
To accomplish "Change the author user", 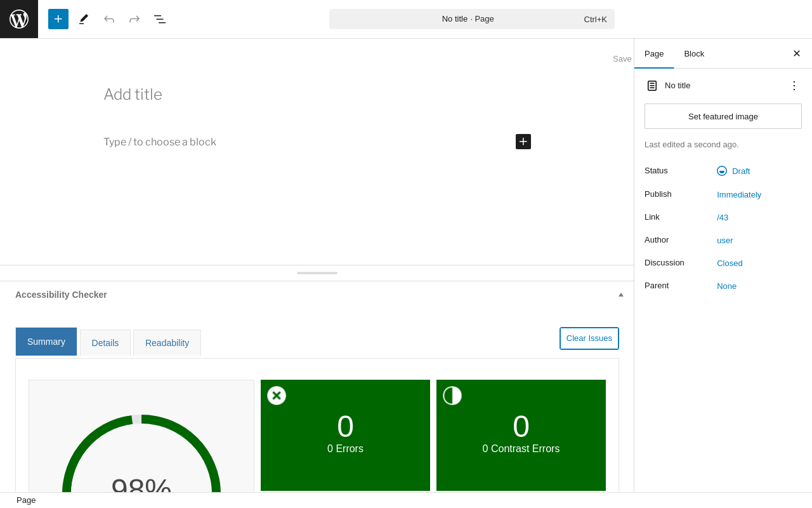I will 725,241.
